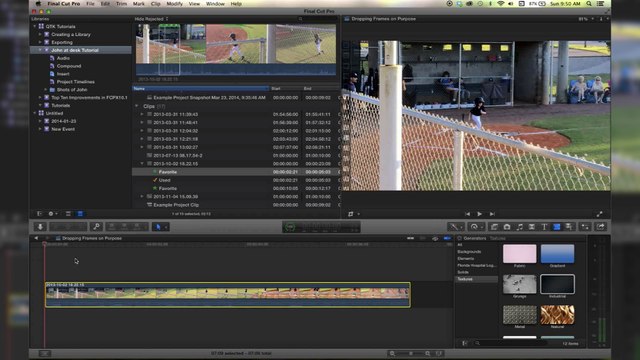
Task: Select the arrow Select tool
Action: [x=158, y=227]
